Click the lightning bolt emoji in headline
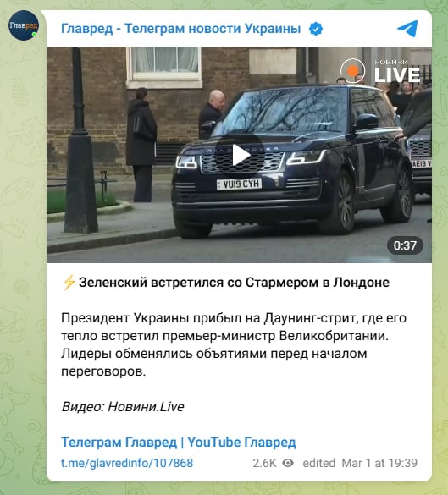The image size is (448, 495). [x=69, y=283]
